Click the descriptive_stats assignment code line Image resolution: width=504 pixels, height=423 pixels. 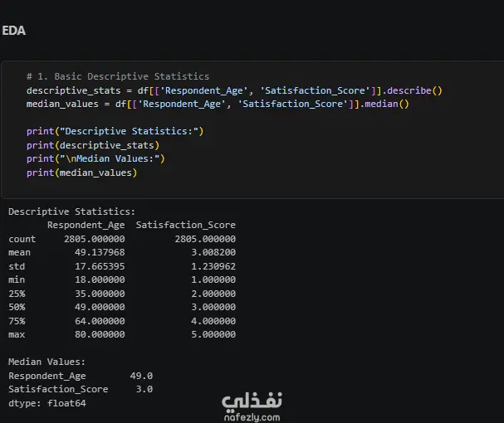(234, 90)
